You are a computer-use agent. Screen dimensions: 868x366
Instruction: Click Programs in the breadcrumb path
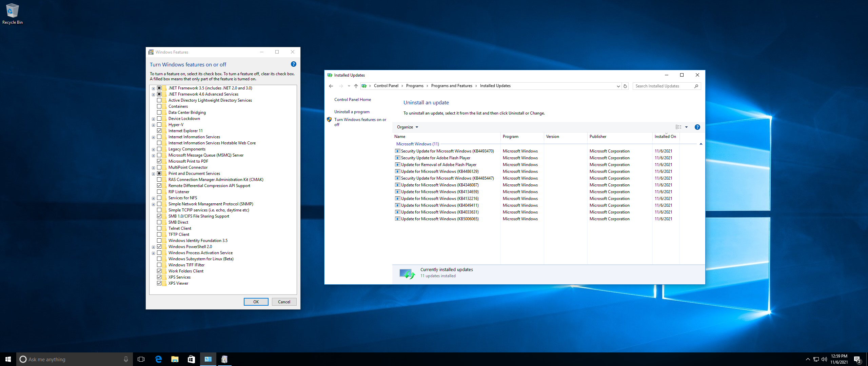(415, 86)
